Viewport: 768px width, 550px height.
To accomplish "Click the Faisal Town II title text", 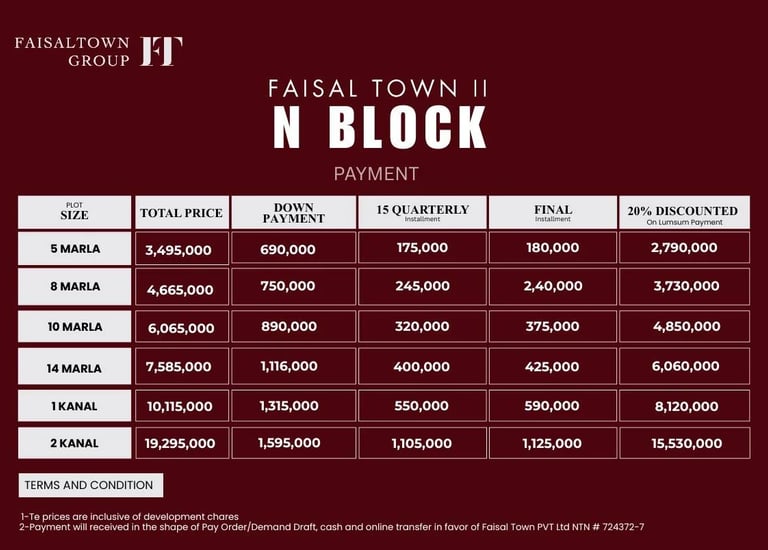I will (379, 88).
